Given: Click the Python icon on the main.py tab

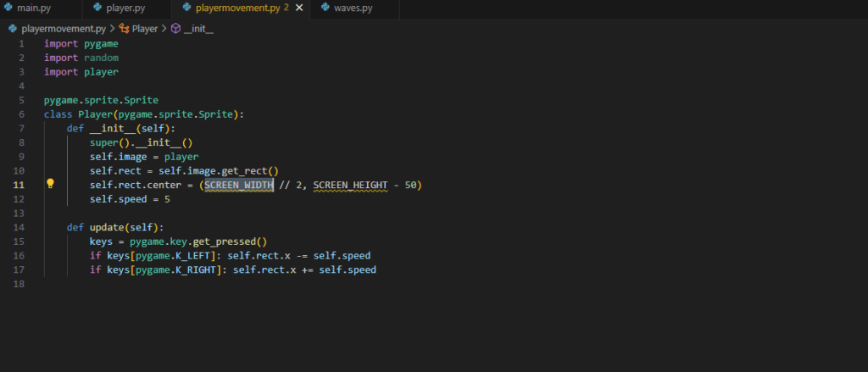Looking at the screenshot, I should [8, 8].
